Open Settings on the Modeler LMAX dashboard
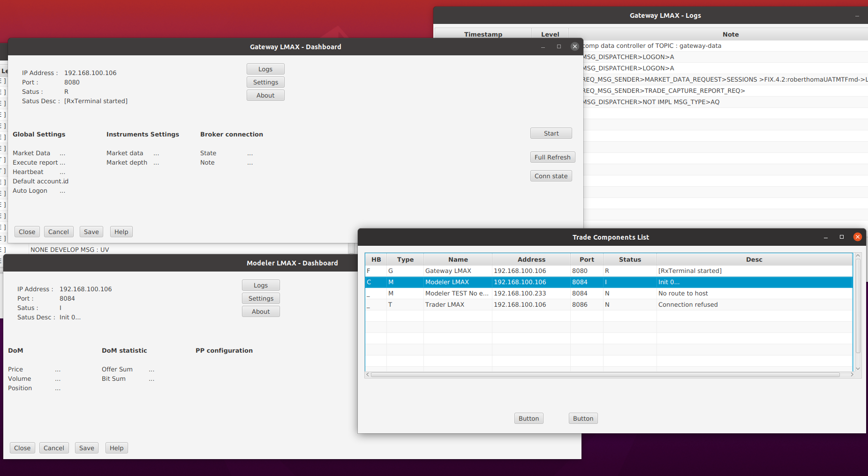 (261, 298)
